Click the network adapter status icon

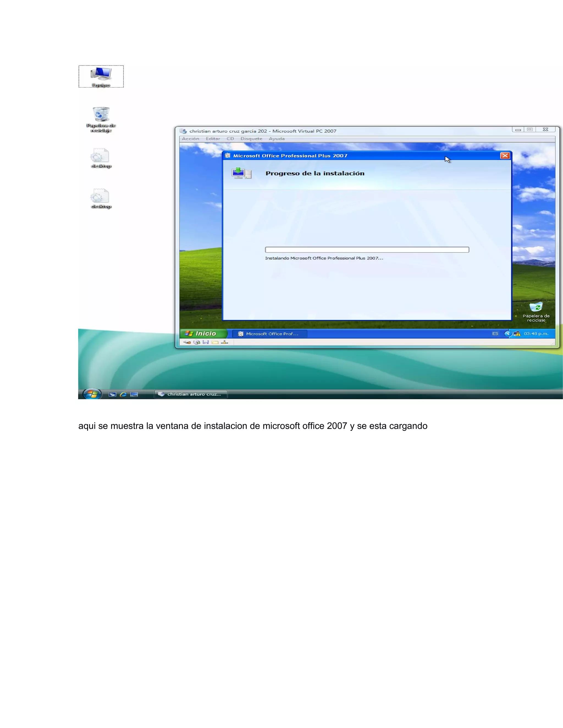(x=225, y=342)
